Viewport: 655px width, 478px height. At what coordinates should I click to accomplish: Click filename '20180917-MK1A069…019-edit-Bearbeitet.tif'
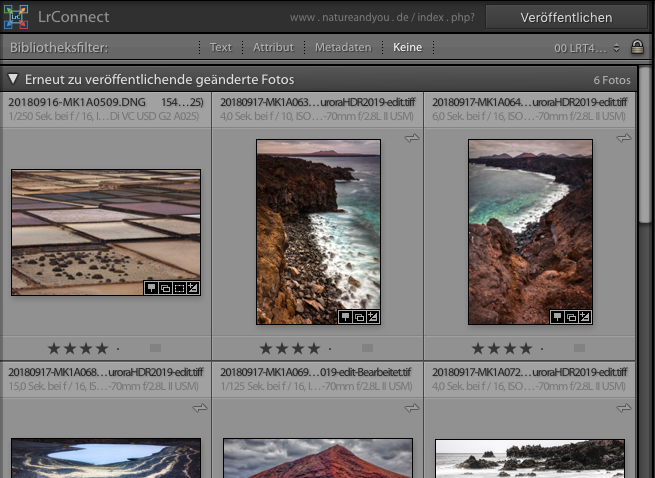316,372
